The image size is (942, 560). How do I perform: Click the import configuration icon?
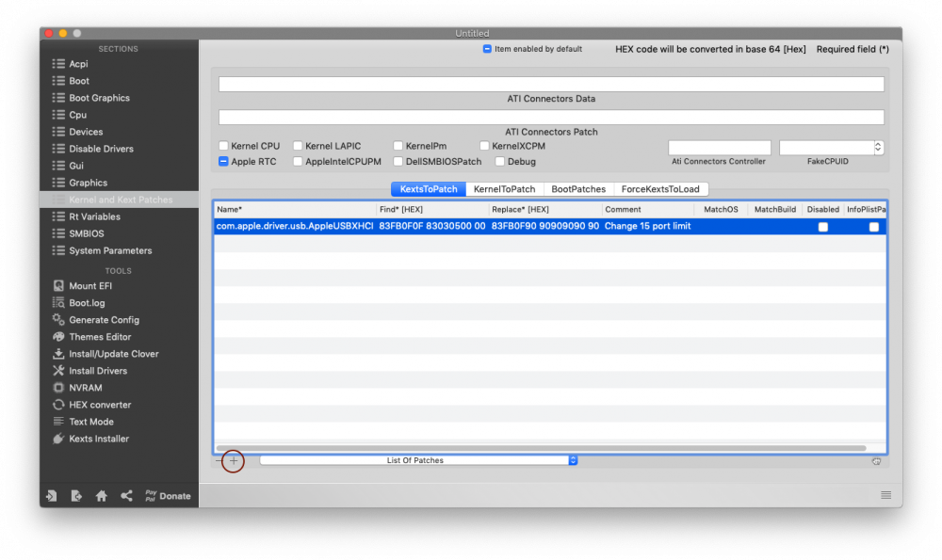[52, 496]
